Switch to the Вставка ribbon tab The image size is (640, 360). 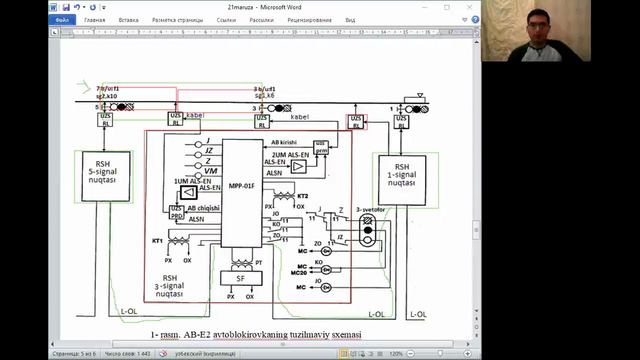129,20
